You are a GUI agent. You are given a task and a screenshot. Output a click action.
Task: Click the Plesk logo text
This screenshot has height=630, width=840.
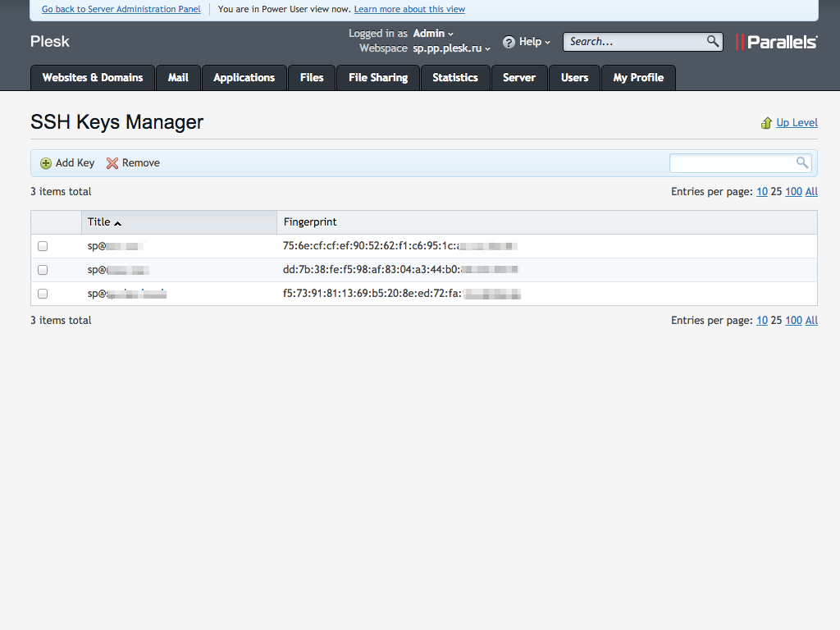(x=50, y=42)
